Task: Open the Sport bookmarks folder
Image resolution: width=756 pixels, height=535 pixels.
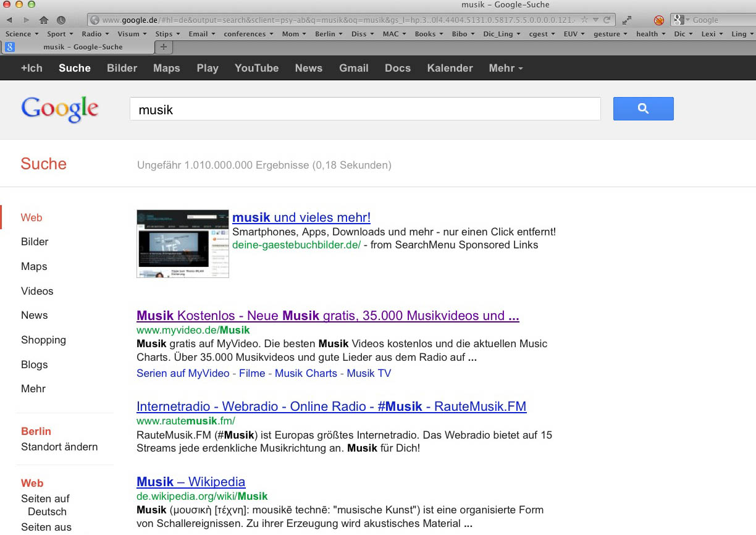Action: coord(60,34)
